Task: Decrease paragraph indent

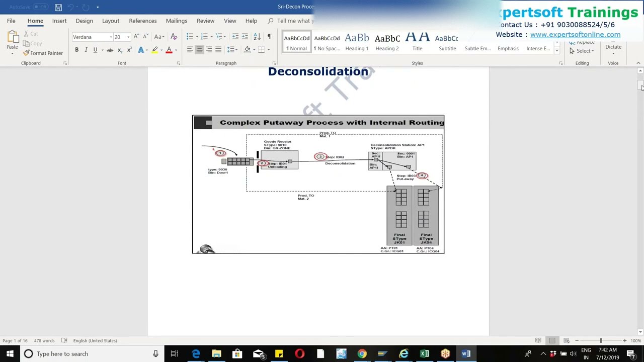Action: 235,37
